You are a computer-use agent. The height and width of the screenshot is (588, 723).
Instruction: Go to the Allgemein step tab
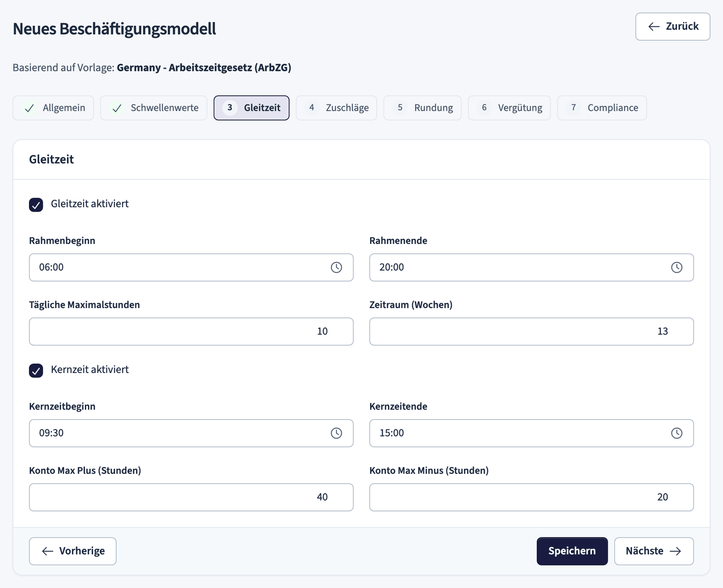tap(53, 108)
